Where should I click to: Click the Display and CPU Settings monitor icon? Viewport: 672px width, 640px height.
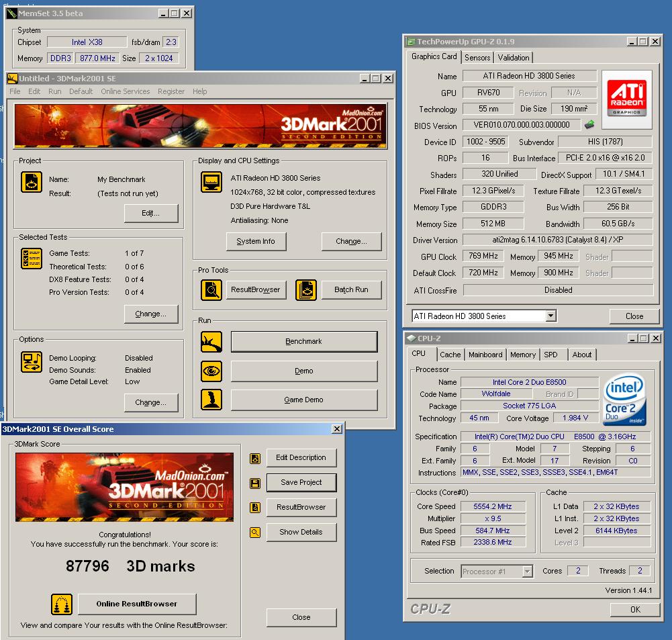[x=211, y=182]
